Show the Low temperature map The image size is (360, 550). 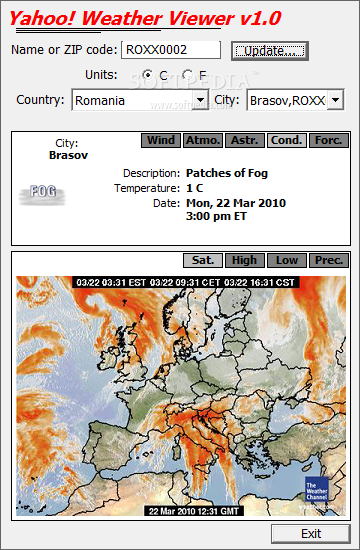pyautogui.click(x=287, y=260)
